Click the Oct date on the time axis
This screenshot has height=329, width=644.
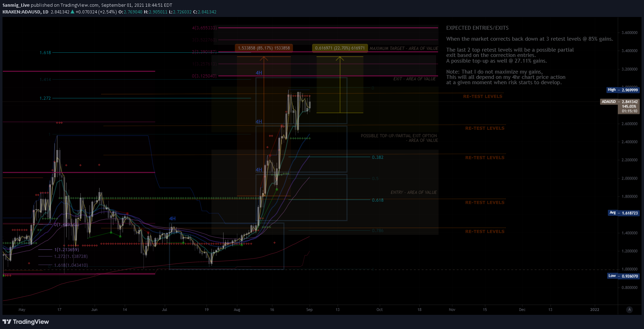pos(379,310)
